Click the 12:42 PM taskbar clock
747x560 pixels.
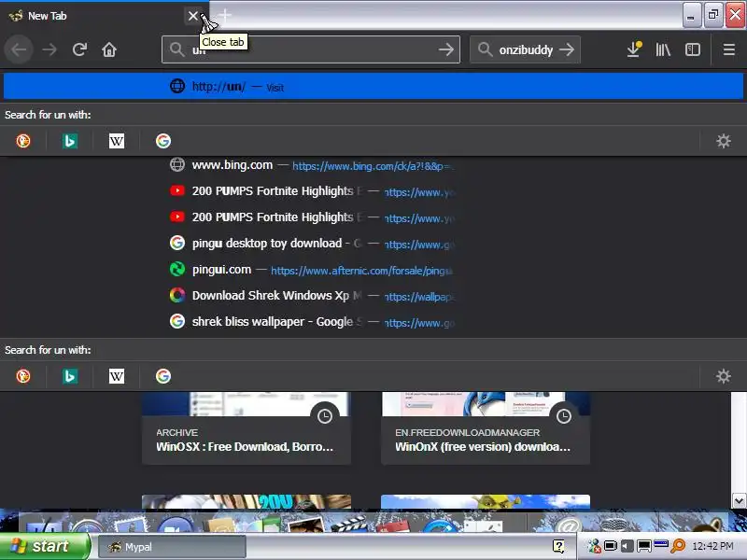pos(712,546)
